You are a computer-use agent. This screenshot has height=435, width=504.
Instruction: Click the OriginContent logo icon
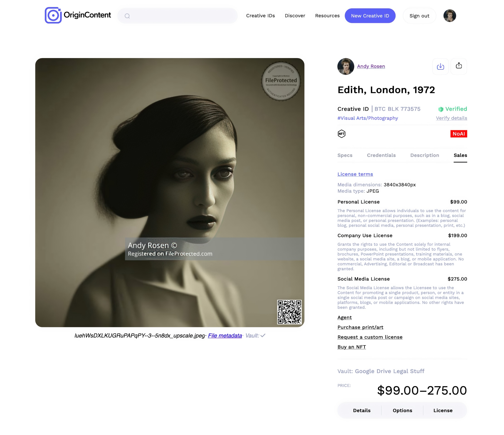click(x=53, y=15)
